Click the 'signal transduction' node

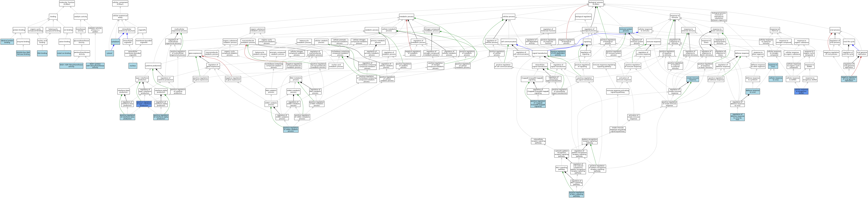(540, 53)
